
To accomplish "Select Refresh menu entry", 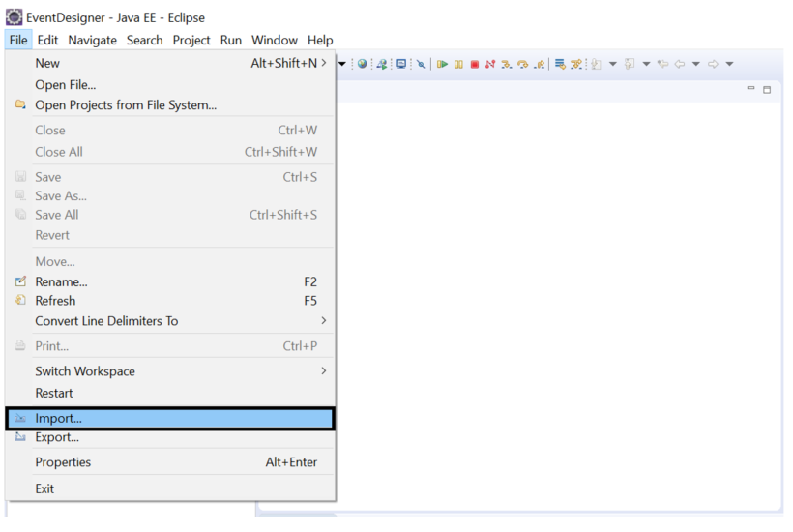I will point(55,301).
